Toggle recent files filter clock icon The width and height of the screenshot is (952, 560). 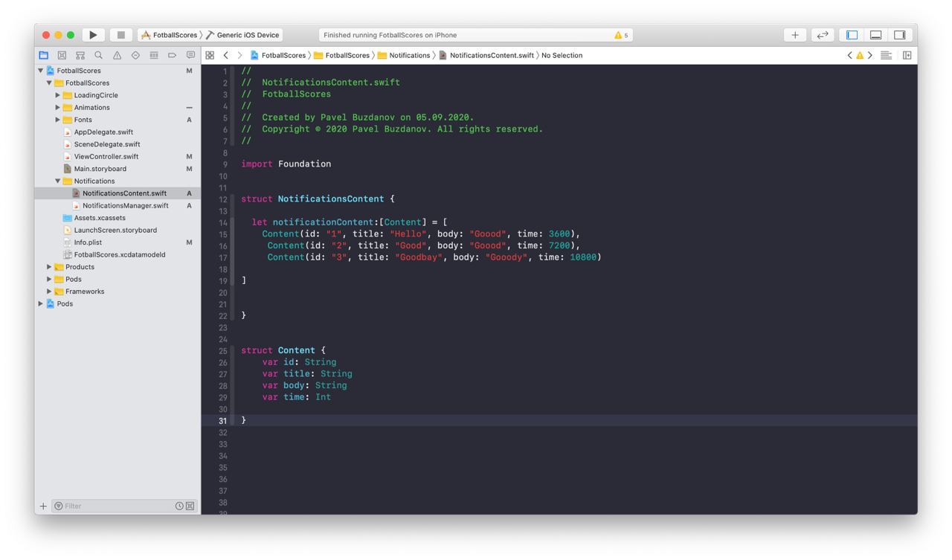click(x=179, y=506)
